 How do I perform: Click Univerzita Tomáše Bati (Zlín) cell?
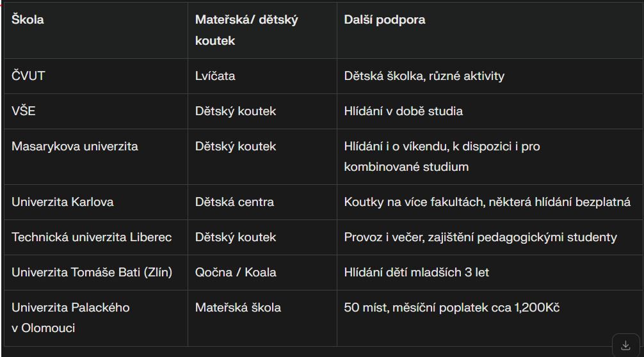click(95, 273)
